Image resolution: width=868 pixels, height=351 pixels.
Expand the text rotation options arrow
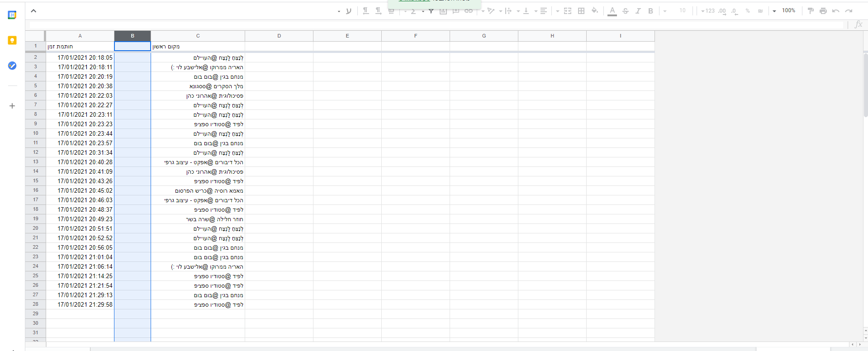[x=483, y=11]
